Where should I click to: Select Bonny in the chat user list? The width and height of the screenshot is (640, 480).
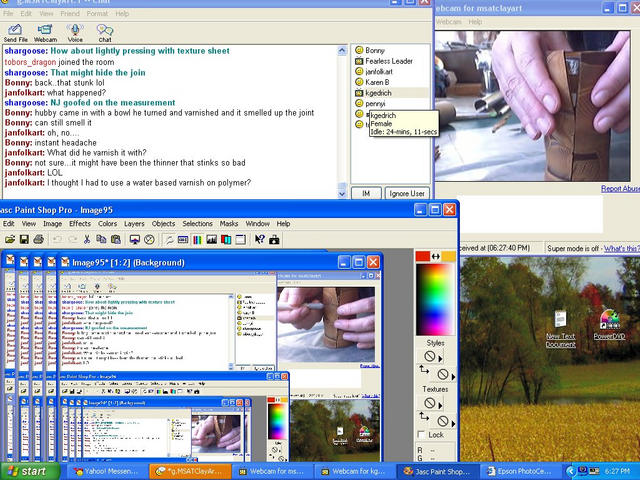coord(375,50)
